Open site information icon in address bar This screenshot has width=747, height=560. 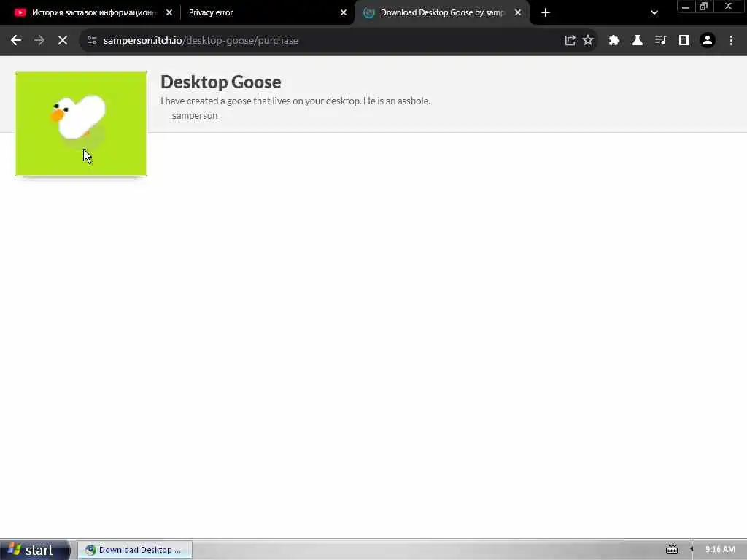pyautogui.click(x=92, y=41)
